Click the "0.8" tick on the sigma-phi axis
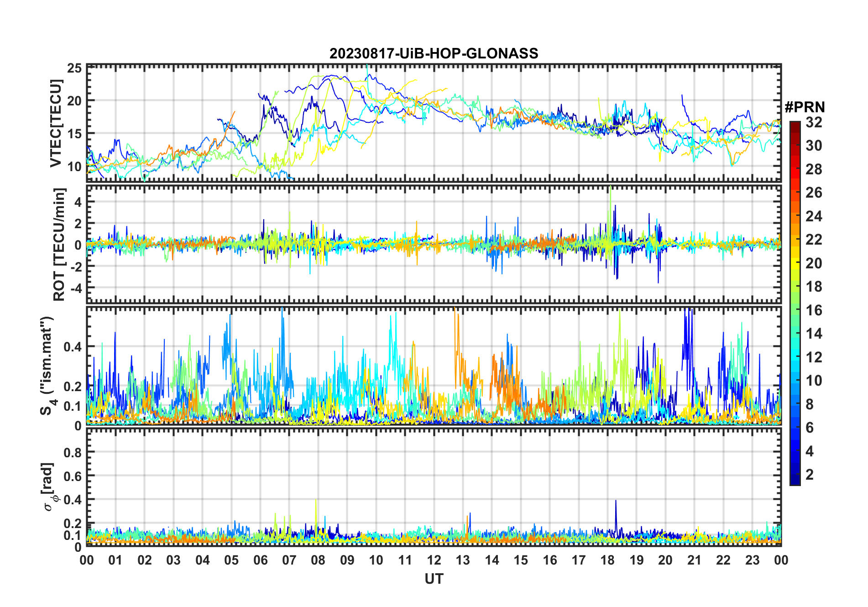Viewport: 868px width, 607px height. coord(73,452)
